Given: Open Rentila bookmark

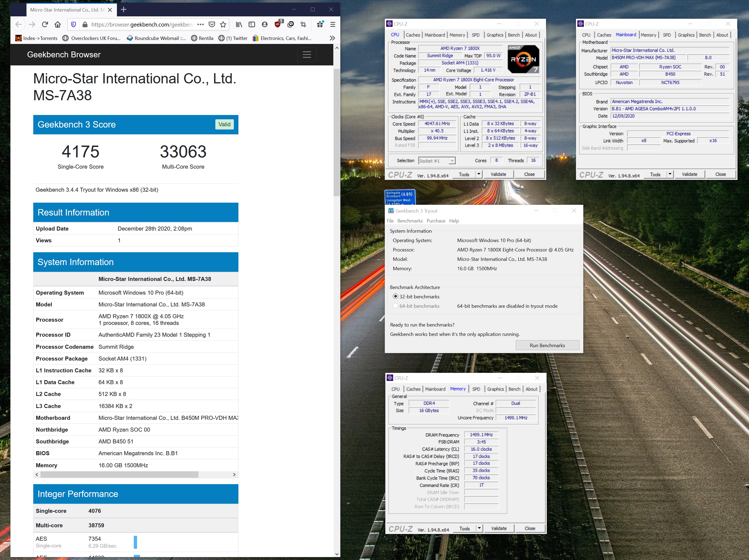Looking at the screenshot, I should (x=202, y=38).
